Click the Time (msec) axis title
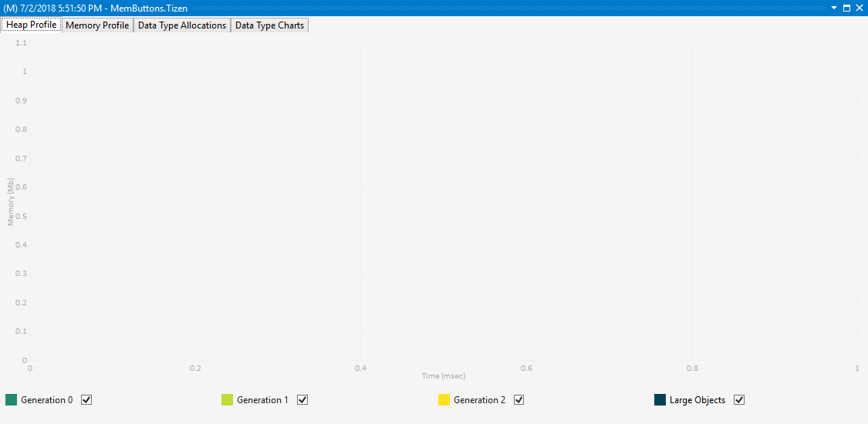Image resolution: width=868 pixels, height=424 pixels. coord(444,376)
